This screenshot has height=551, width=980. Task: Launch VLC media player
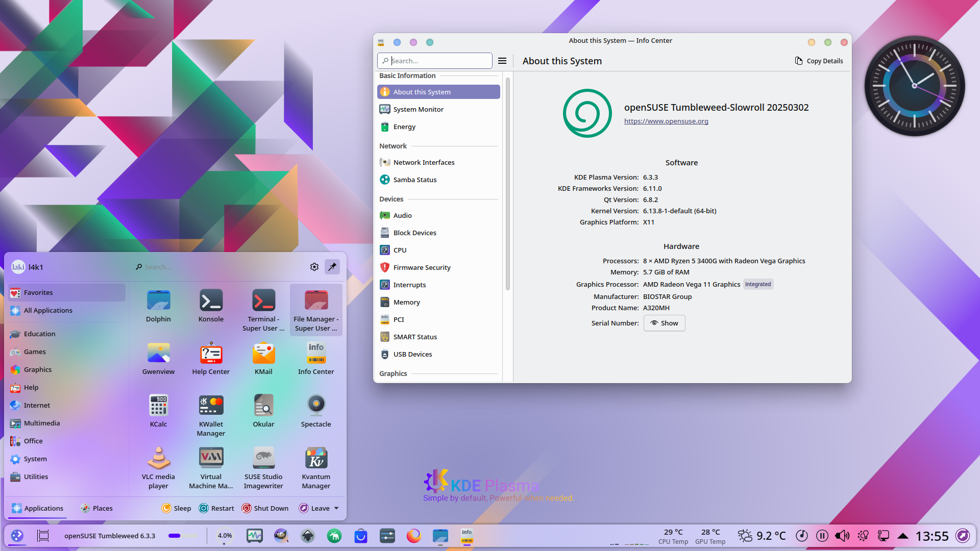tap(158, 468)
